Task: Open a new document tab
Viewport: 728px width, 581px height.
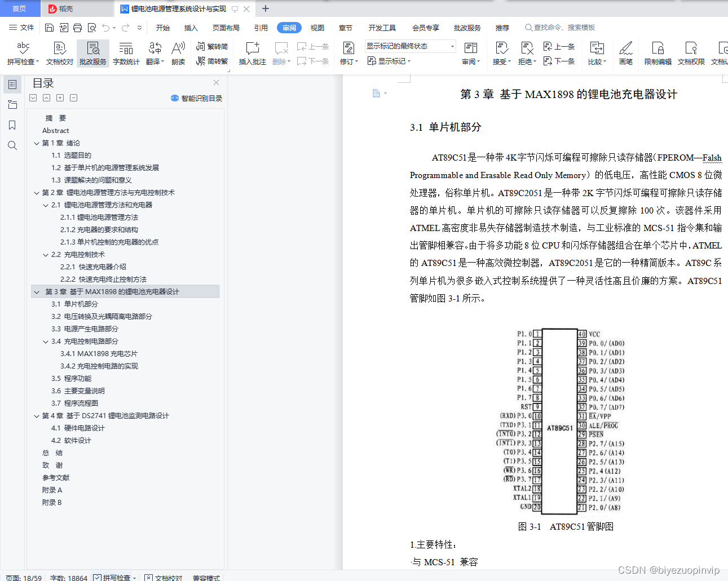Action: (266, 8)
